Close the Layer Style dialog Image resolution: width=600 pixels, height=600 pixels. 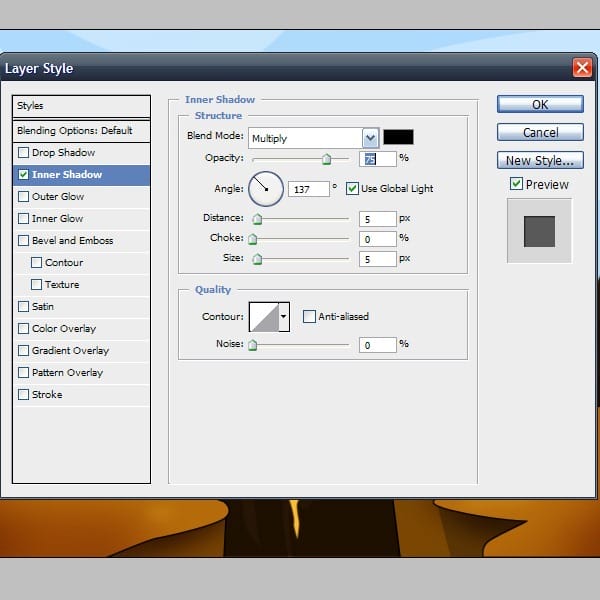(x=582, y=68)
